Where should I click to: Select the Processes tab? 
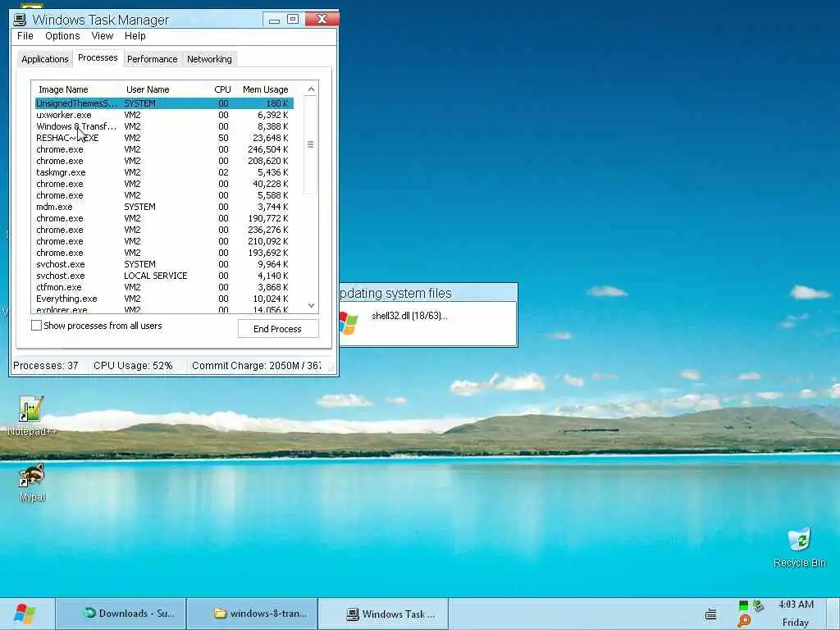point(98,58)
